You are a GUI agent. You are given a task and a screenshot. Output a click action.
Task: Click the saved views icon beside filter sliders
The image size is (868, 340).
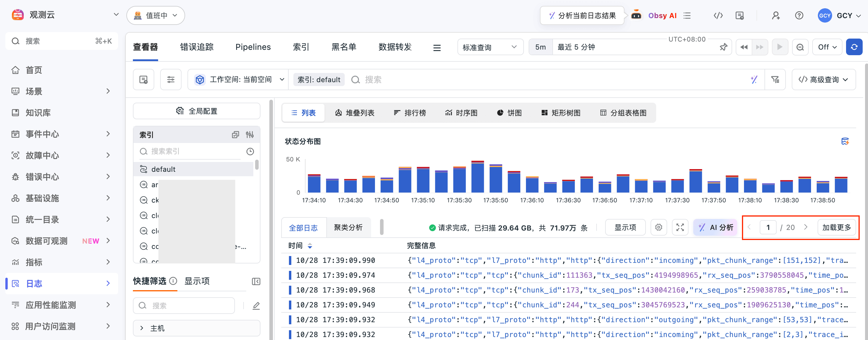coord(144,80)
